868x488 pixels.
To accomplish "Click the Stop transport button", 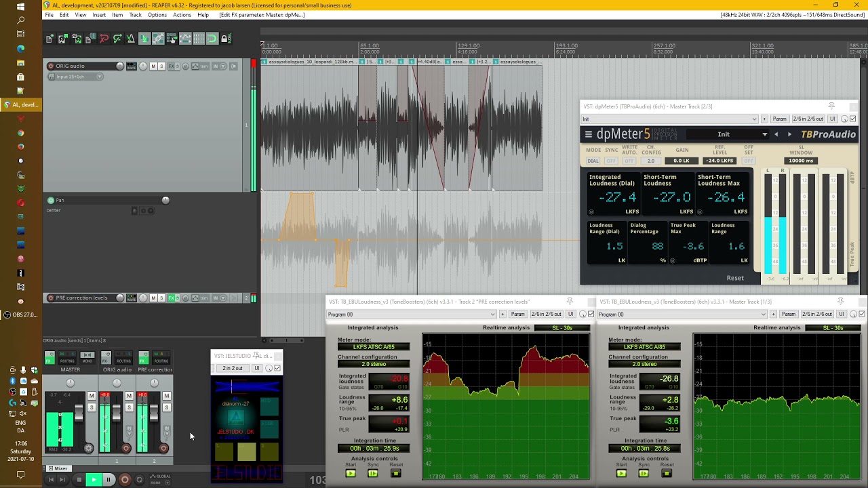I will coord(79,480).
